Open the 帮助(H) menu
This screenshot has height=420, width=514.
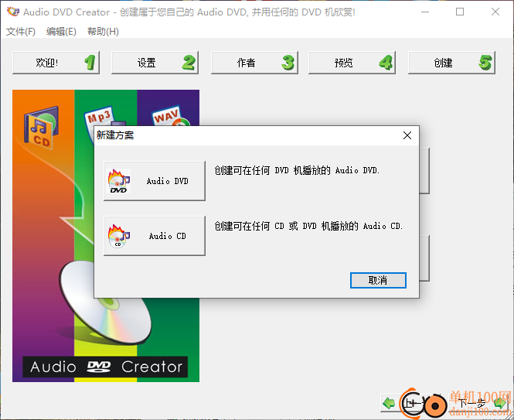click(x=103, y=32)
